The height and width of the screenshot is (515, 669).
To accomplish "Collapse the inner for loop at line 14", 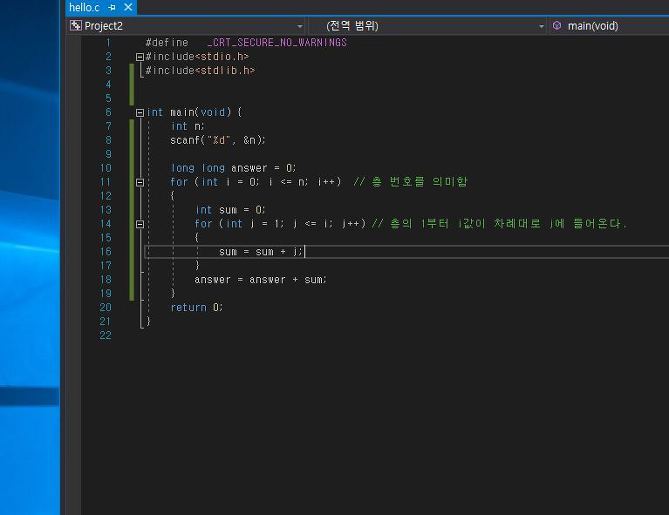I will [x=140, y=224].
